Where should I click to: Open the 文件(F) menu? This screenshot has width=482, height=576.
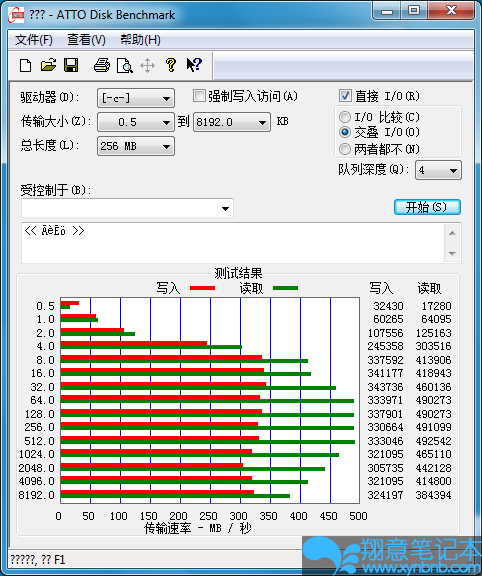point(34,40)
